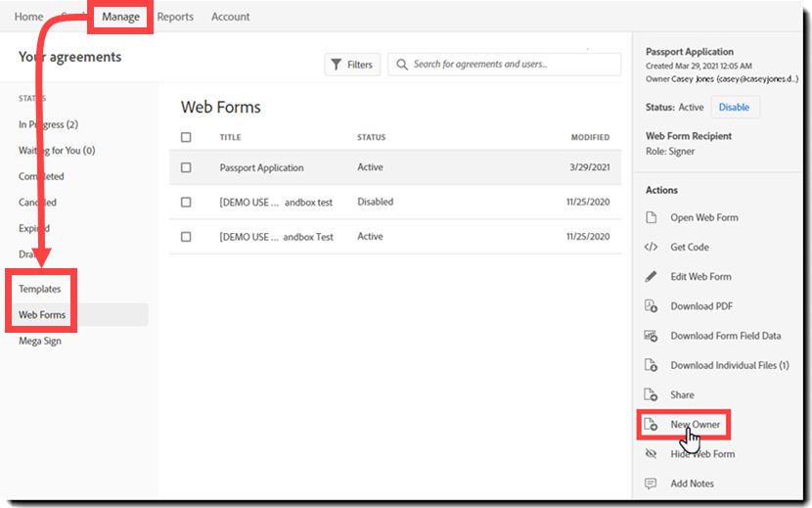Select the '[DEMO USE ... andbox test' title
The width and height of the screenshot is (812, 508).
pos(276,203)
